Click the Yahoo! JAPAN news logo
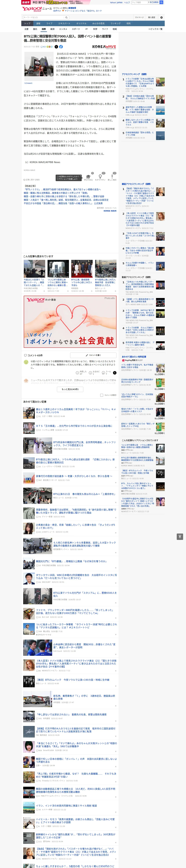 click(x=37, y=9)
